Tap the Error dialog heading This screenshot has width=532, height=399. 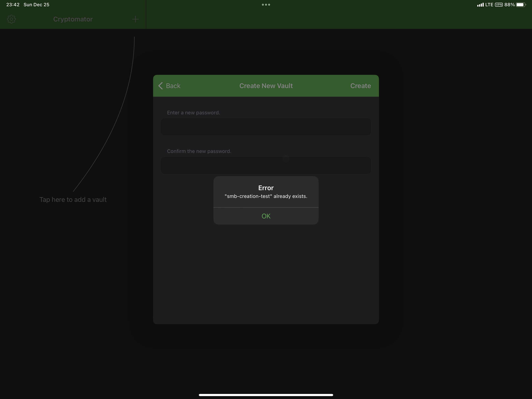pyautogui.click(x=266, y=188)
